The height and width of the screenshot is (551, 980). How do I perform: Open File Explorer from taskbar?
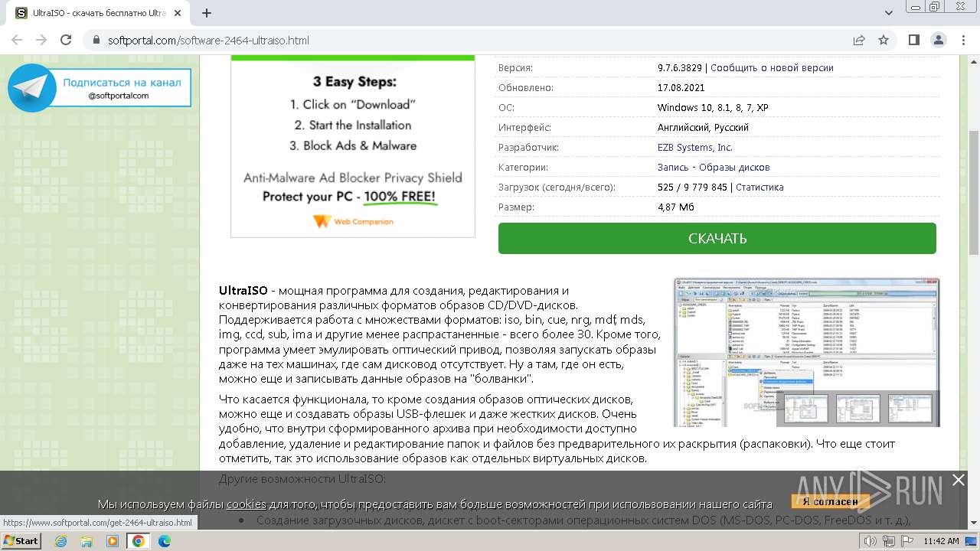coord(87,540)
